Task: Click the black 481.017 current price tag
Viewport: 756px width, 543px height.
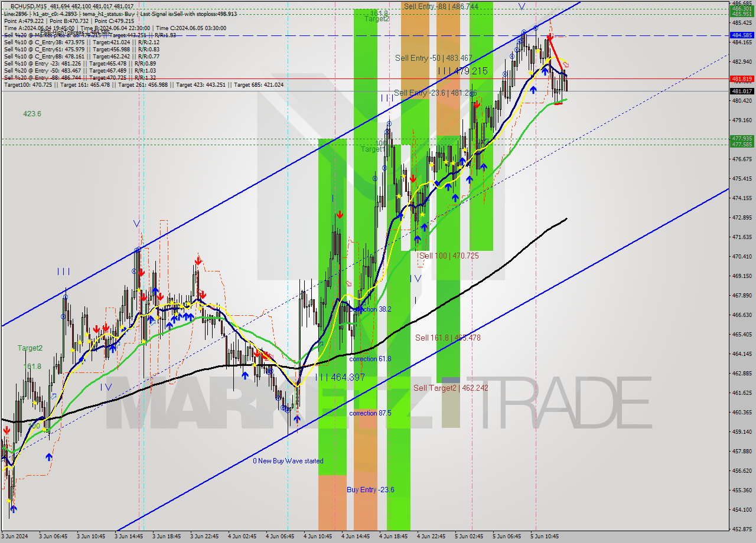Action: (x=742, y=91)
